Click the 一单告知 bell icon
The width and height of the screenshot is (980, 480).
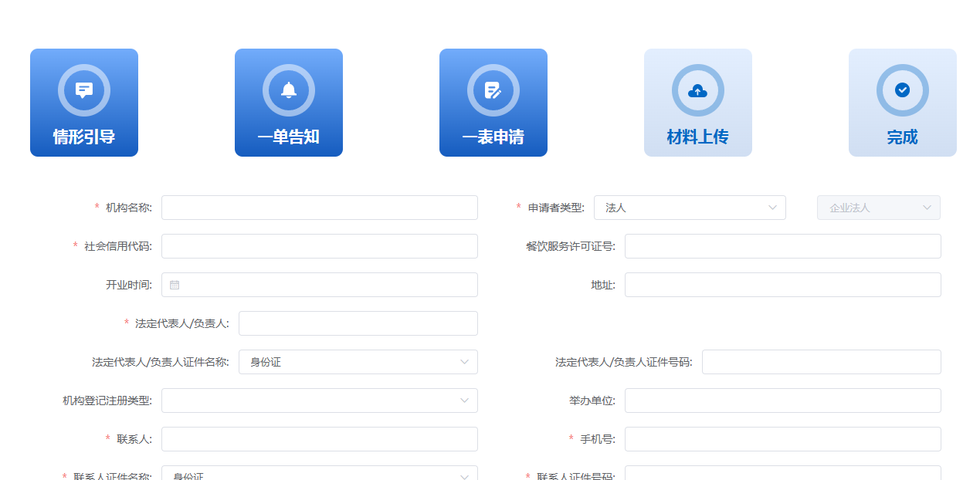[x=289, y=90]
